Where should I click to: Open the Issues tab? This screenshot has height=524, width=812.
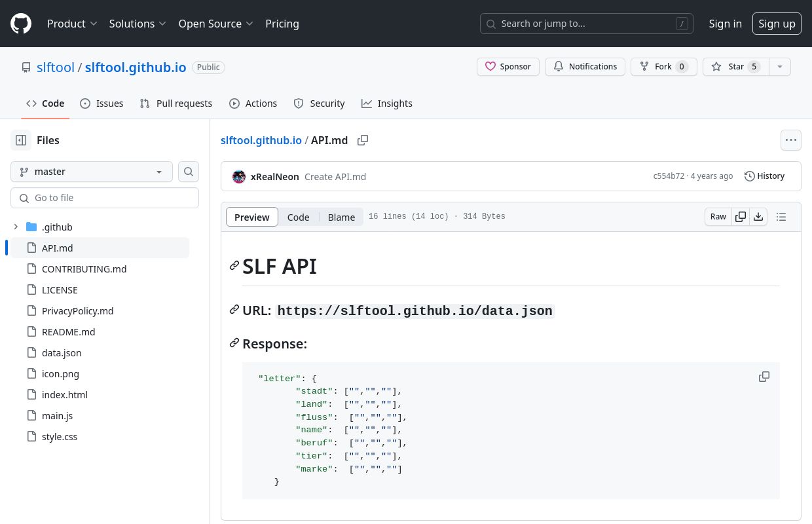click(101, 103)
